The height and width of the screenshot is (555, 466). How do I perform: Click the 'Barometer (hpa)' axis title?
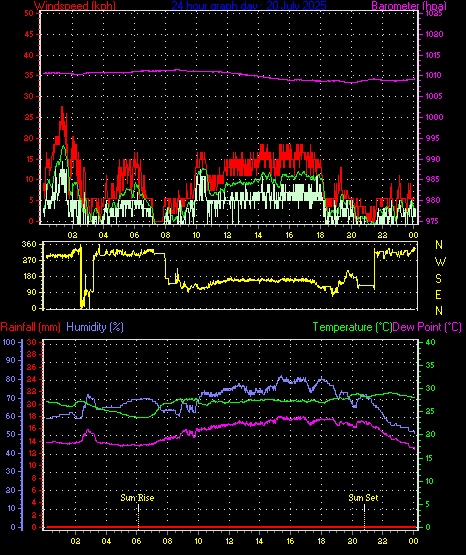[409, 6]
